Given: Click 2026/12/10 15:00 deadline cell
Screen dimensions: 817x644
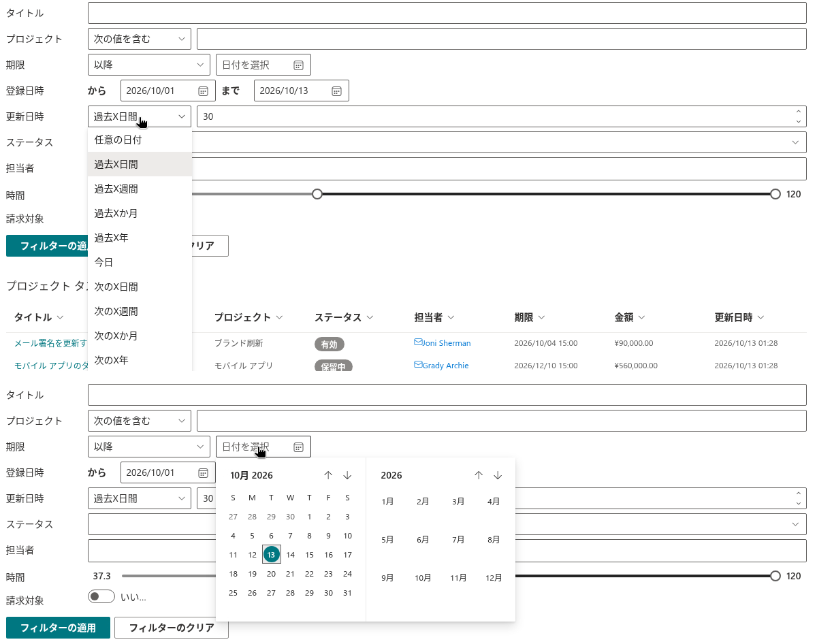Looking at the screenshot, I should [546, 366].
